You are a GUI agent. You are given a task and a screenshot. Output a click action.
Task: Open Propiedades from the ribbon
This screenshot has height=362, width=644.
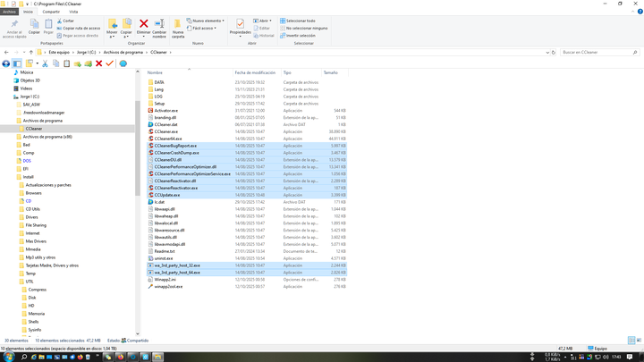point(241,27)
